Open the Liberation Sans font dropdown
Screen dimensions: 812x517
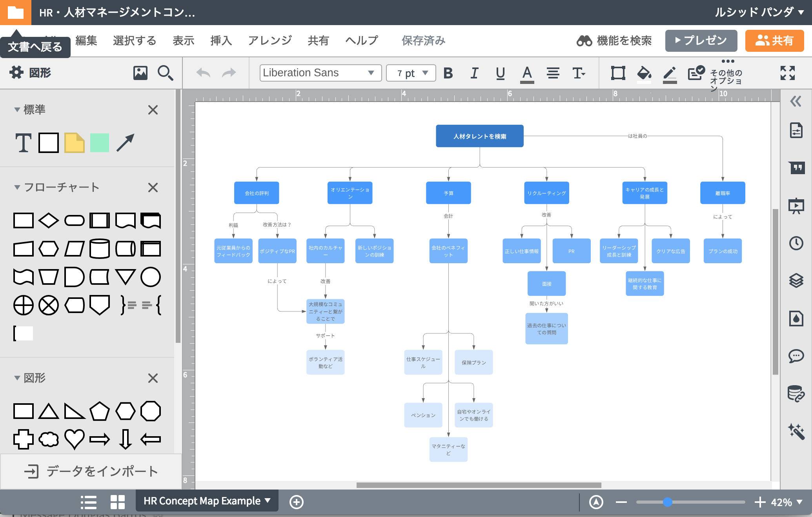pos(320,73)
